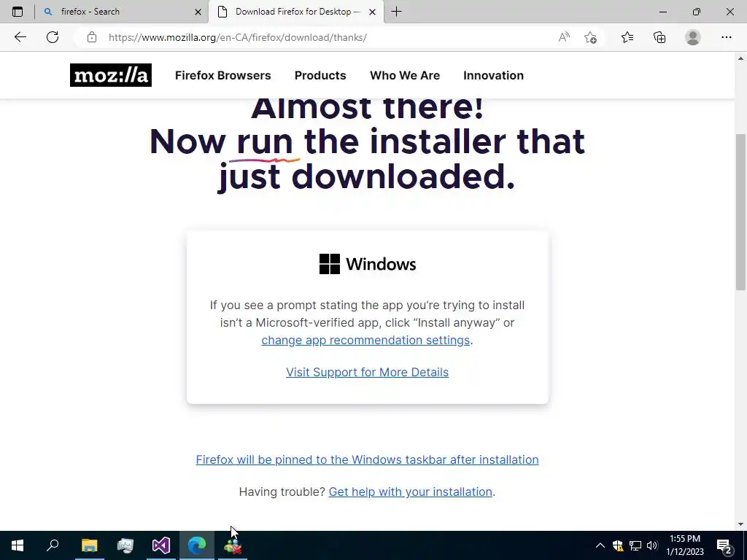
Task: Open the taskbar search icon
Action: (53, 545)
